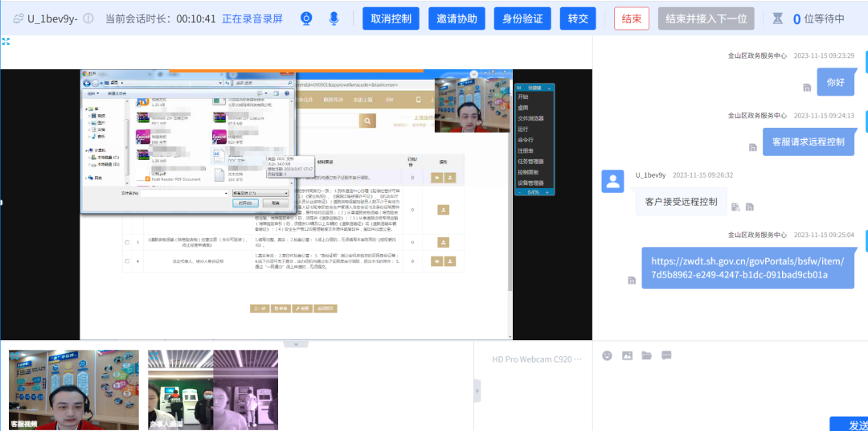Click 结束并接入下一位 button
Image resolution: width=868 pixels, height=431 pixels.
pyautogui.click(x=706, y=18)
